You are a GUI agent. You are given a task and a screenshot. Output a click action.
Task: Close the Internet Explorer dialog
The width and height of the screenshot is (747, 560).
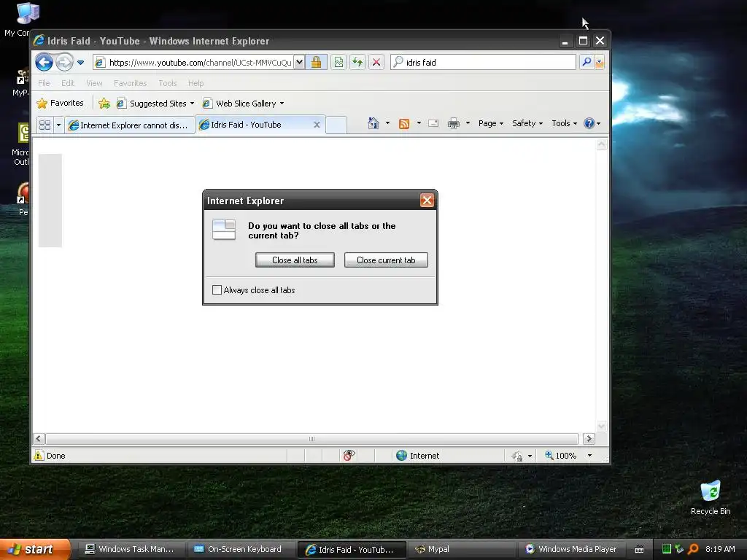click(427, 201)
